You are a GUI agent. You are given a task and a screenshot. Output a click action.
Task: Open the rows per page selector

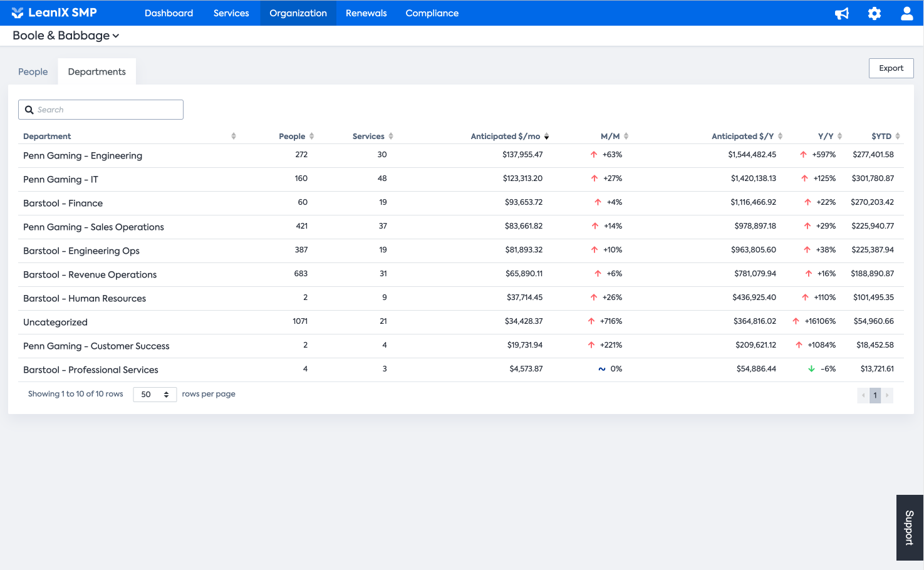155,395
